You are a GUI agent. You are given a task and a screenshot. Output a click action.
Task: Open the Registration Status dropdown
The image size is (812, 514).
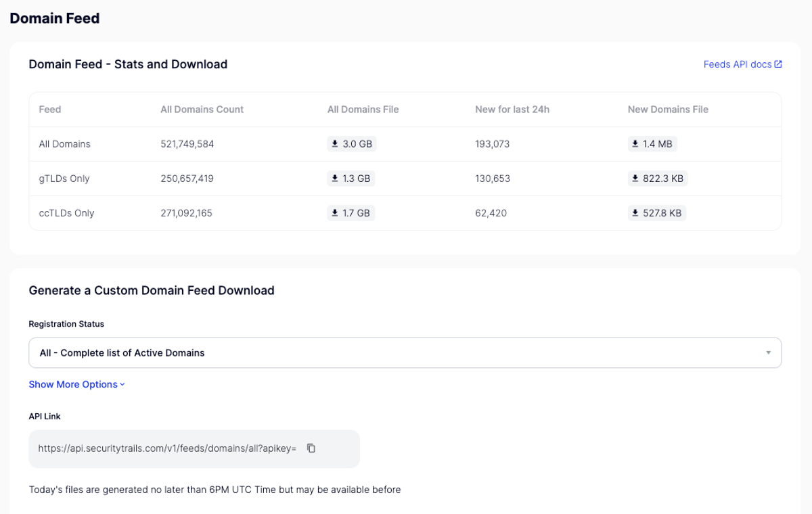coord(405,353)
